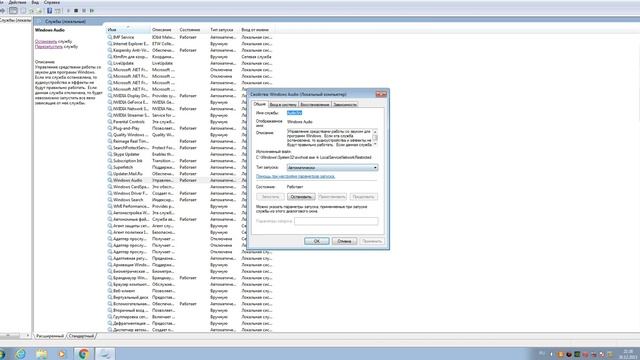Select the Windows Driver F... service row

[176, 193]
